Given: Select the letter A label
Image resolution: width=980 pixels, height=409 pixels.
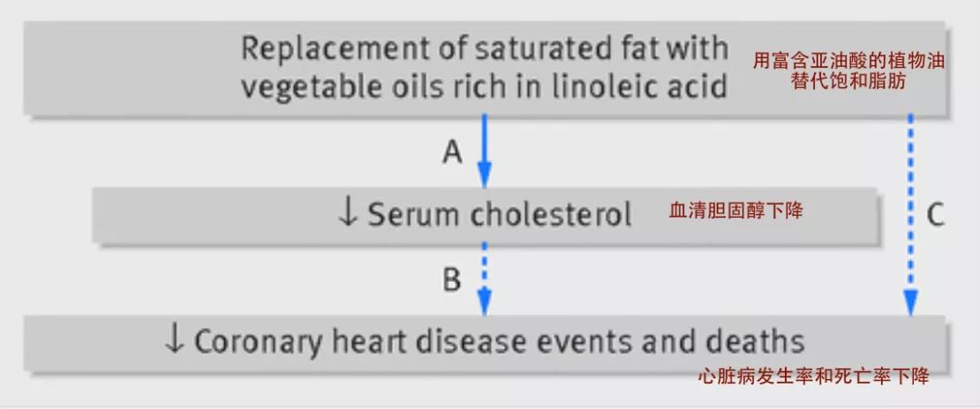Looking at the screenshot, I should [x=453, y=151].
